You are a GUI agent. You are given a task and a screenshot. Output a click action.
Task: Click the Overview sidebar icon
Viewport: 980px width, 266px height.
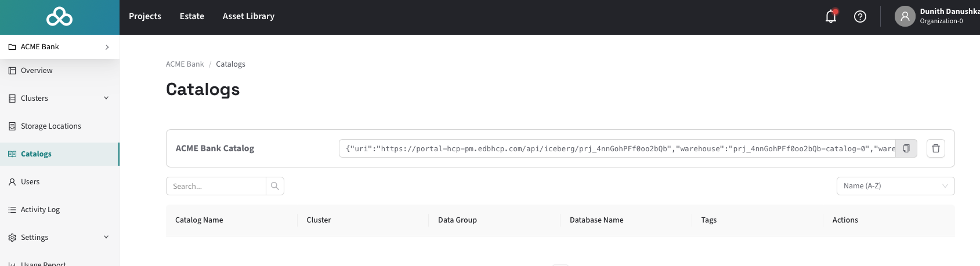coord(12,71)
